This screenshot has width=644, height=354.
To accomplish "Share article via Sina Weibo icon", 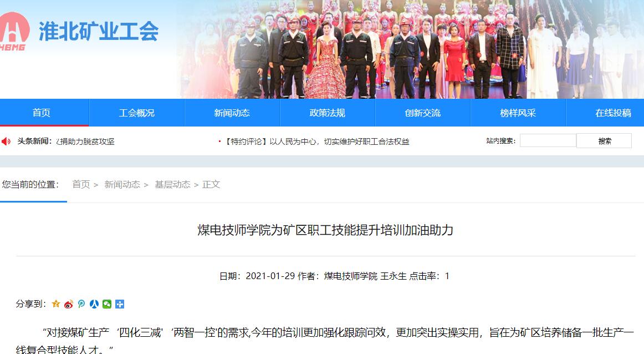I will point(69,304).
